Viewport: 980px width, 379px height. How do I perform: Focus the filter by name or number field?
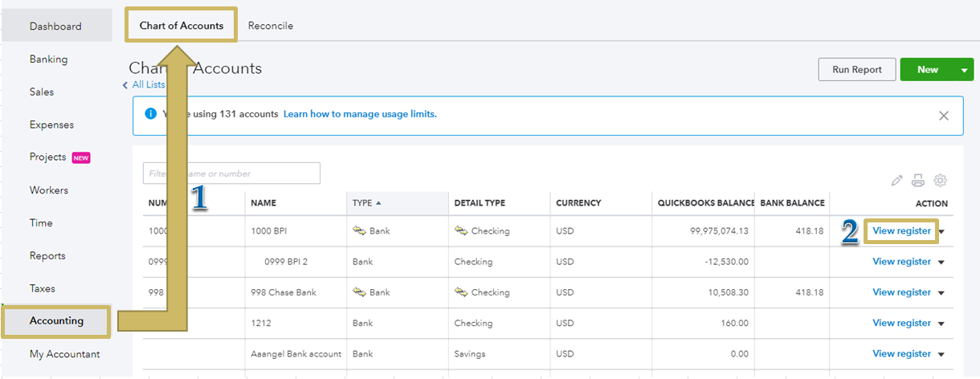pos(231,173)
